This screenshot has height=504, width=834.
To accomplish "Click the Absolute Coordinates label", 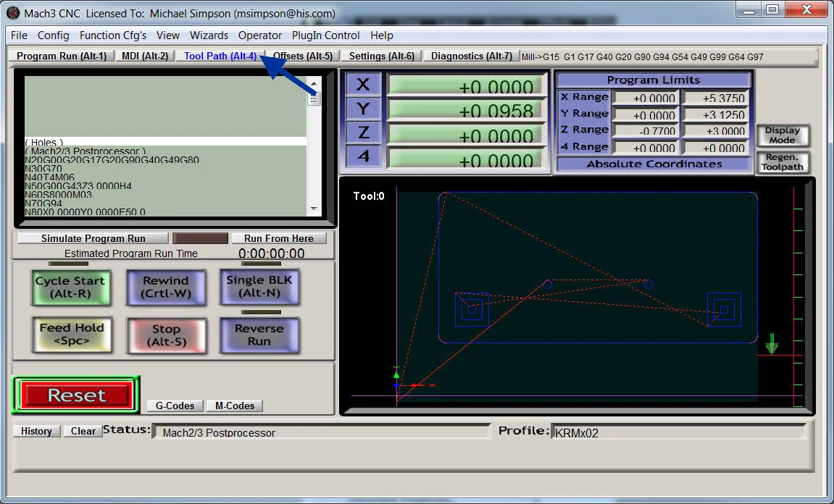I will pyautogui.click(x=654, y=164).
